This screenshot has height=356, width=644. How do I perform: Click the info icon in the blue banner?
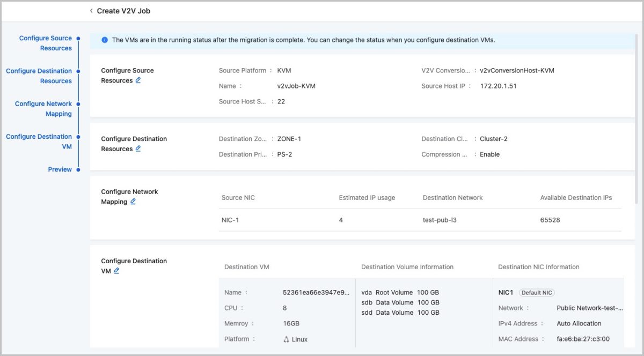pos(105,40)
